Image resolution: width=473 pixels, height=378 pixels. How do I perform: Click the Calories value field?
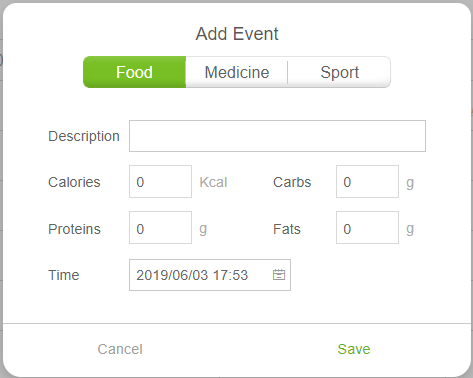(160, 182)
